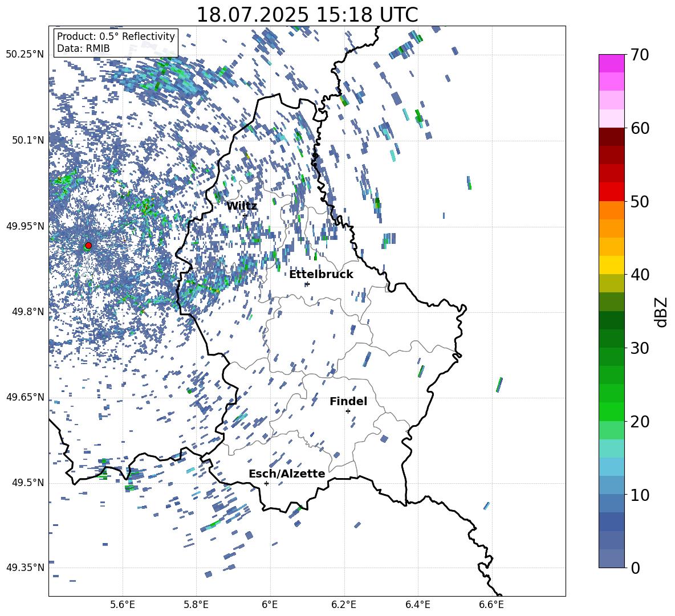Click the 70 colorbar tick label

click(x=640, y=55)
